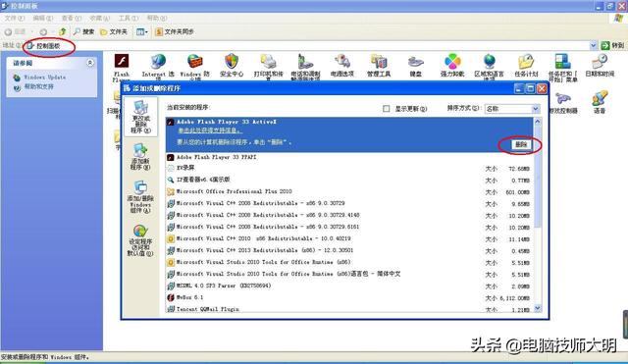This screenshot has width=628, height=364.
Task: Select Add/Remove Windows Components sidebar button
Action: pyautogui.click(x=140, y=197)
